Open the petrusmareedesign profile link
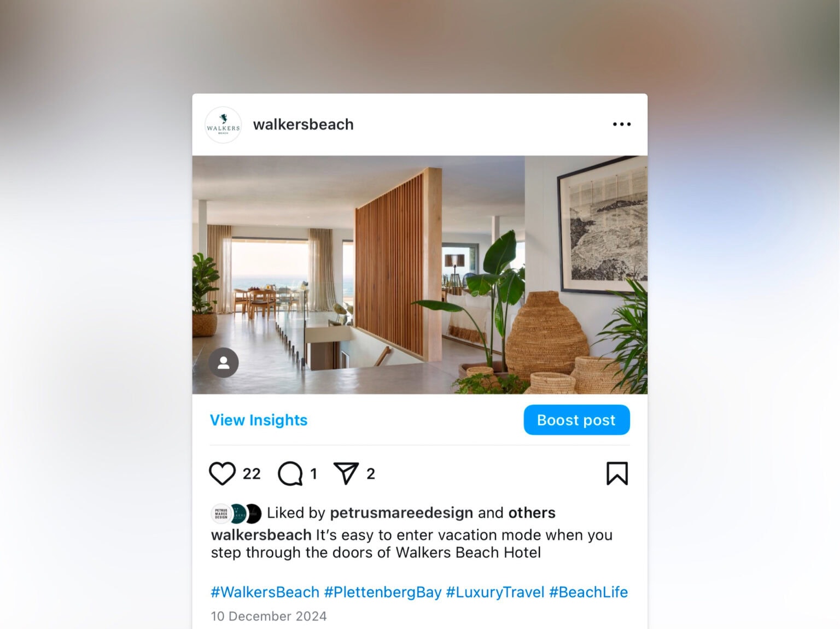Viewport: 840px width, 629px height. (401, 513)
